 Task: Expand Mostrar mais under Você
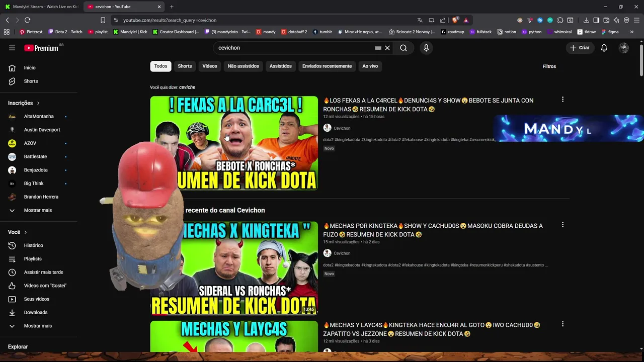(39, 326)
